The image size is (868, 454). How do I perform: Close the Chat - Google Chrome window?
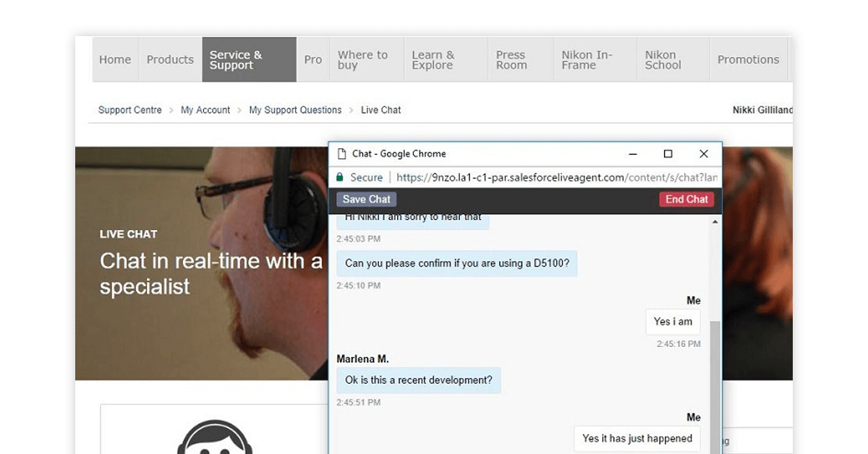click(x=704, y=154)
